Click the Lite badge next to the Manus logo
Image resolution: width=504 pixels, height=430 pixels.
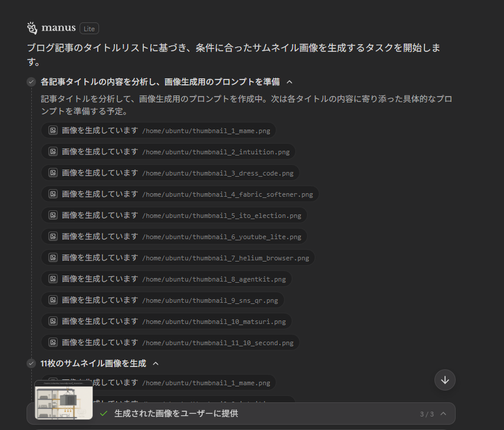pyautogui.click(x=89, y=28)
